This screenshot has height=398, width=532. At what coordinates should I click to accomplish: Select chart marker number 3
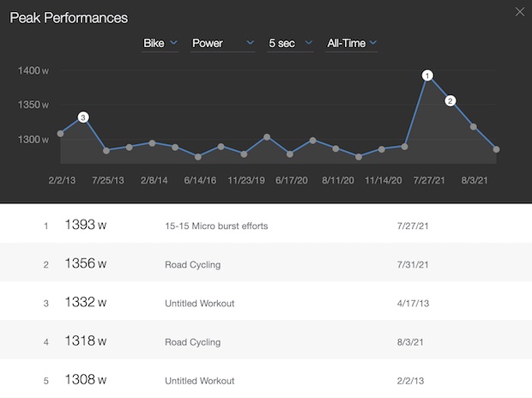(83, 117)
